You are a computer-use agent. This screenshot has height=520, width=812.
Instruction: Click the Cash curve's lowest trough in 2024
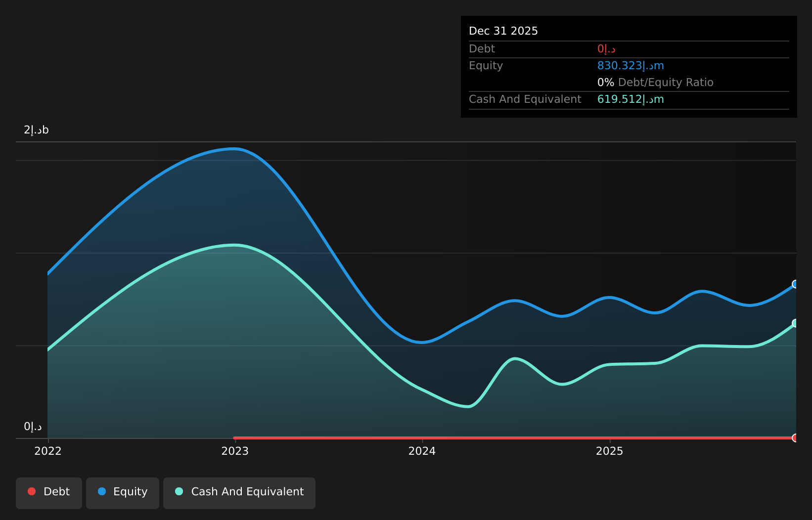point(468,407)
